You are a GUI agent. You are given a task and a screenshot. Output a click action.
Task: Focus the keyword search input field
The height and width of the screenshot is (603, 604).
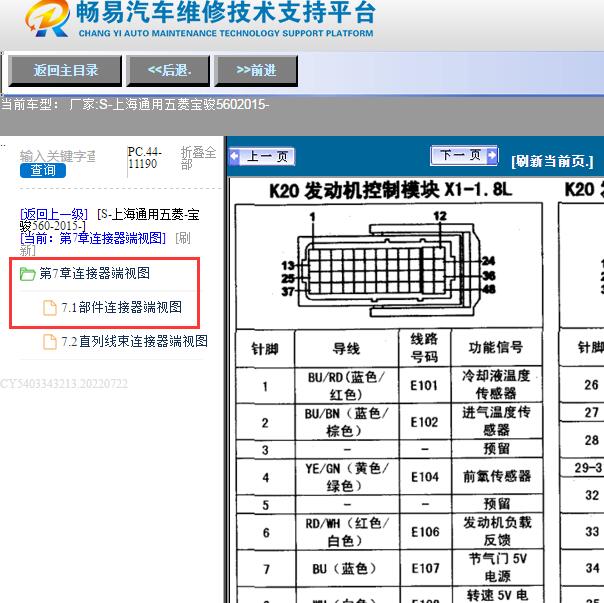[x=58, y=156]
